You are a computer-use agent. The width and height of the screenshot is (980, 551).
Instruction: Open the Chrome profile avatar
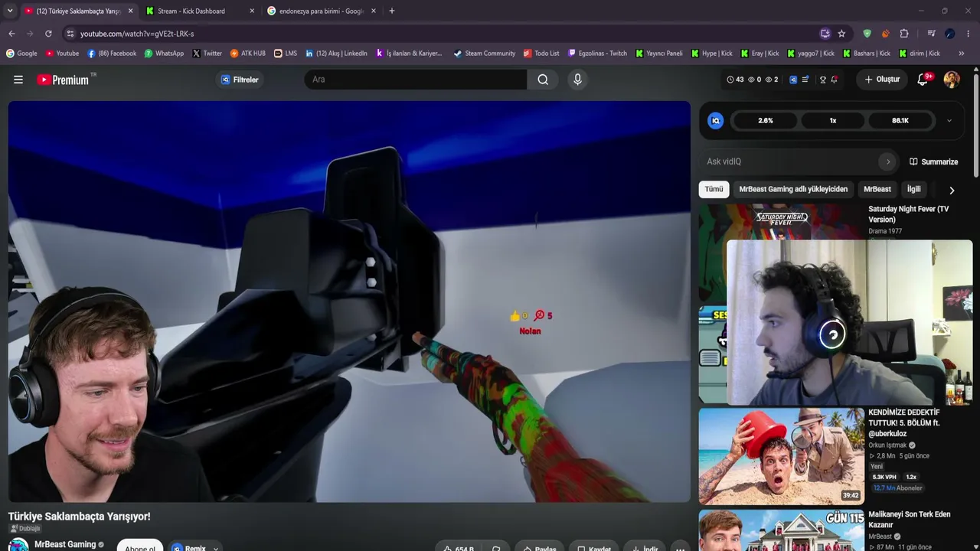[950, 34]
